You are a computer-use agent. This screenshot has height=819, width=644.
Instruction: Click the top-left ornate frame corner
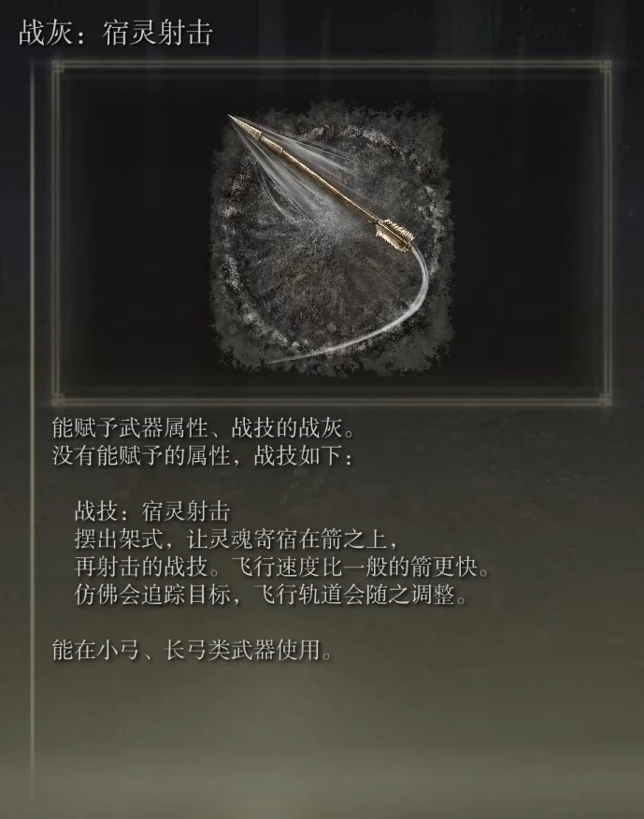(x=58, y=67)
